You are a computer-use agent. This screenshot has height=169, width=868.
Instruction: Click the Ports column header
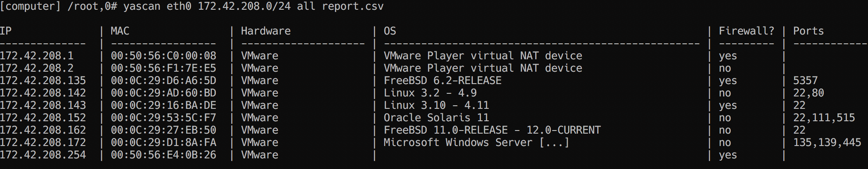point(809,31)
